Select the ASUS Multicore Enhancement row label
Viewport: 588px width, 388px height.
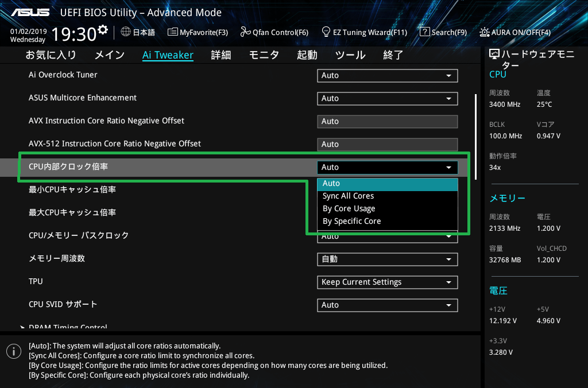coord(83,98)
